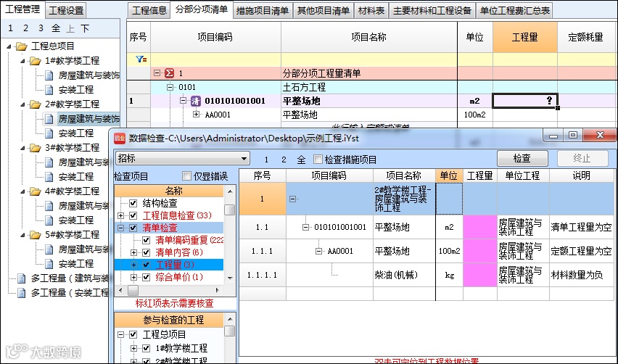Screen dimensions: 618x364
Task: Uncheck the 工程信息检查 (33) checkbox
Action: (x=133, y=215)
